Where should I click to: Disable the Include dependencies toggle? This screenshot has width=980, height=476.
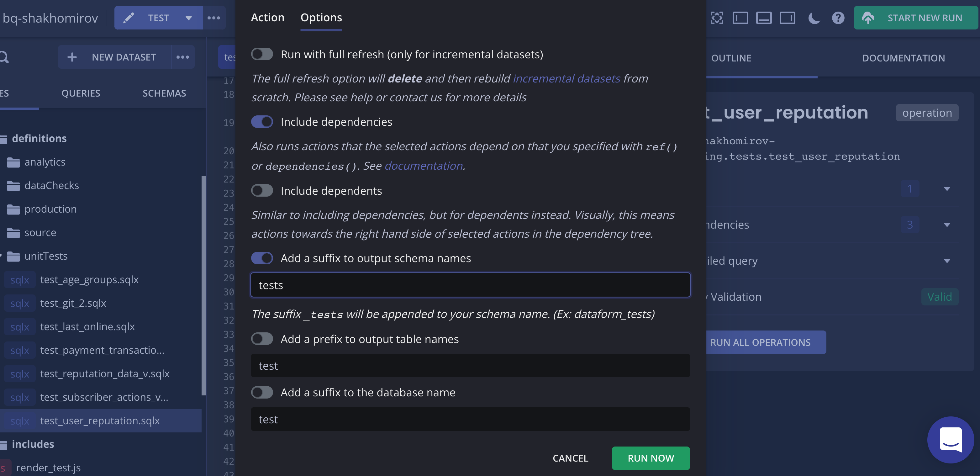click(x=262, y=122)
